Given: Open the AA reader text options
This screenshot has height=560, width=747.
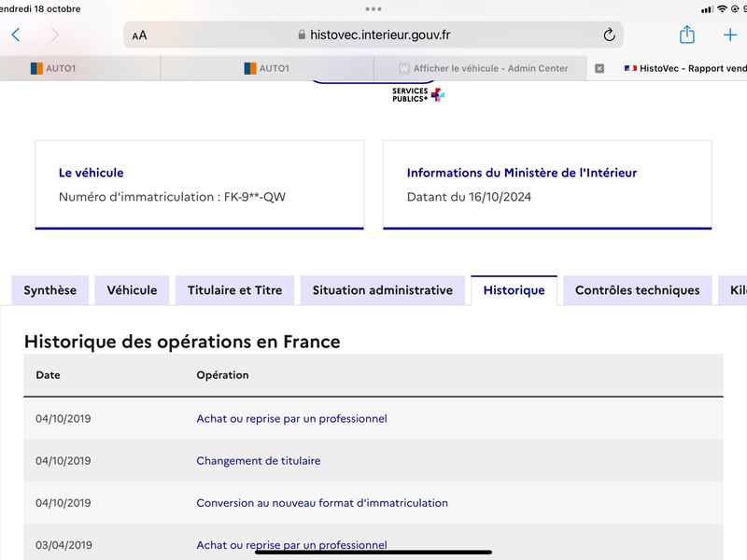Looking at the screenshot, I should (139, 35).
